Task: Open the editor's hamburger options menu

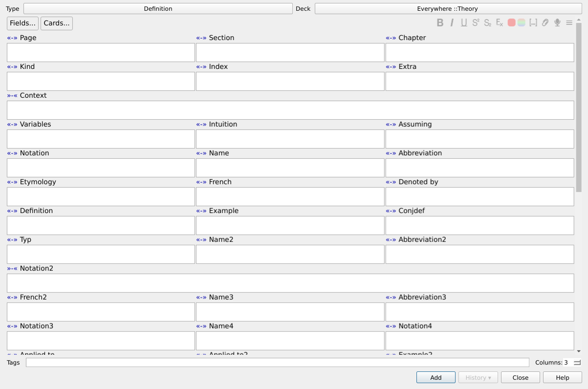Action: (x=569, y=22)
